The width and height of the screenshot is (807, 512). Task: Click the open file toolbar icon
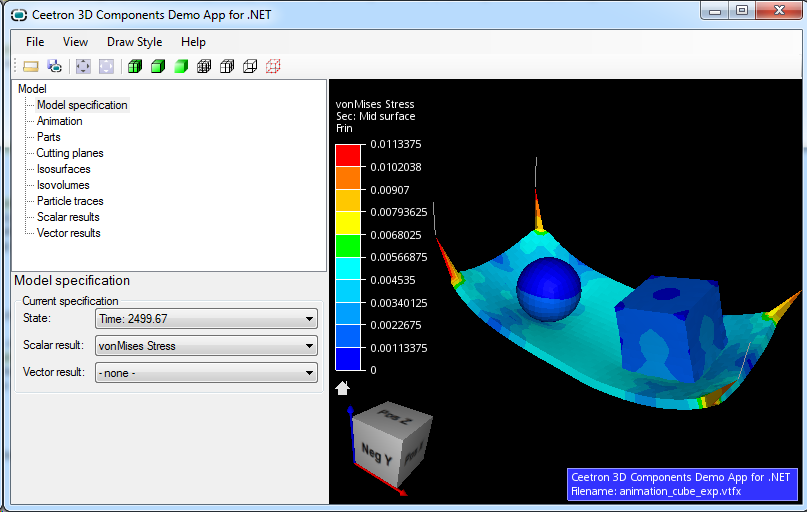(x=30, y=67)
